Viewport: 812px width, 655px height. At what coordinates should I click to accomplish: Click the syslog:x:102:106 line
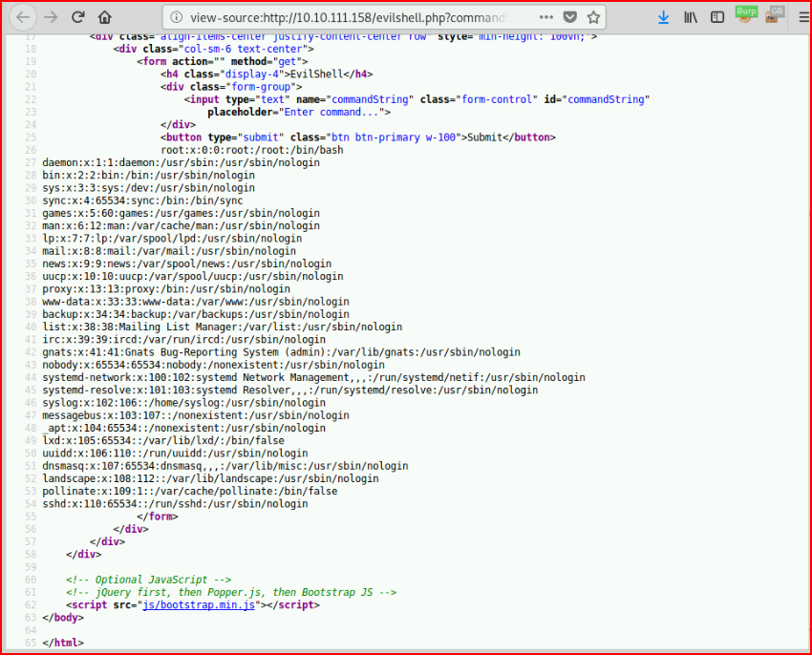pyautogui.click(x=183, y=403)
